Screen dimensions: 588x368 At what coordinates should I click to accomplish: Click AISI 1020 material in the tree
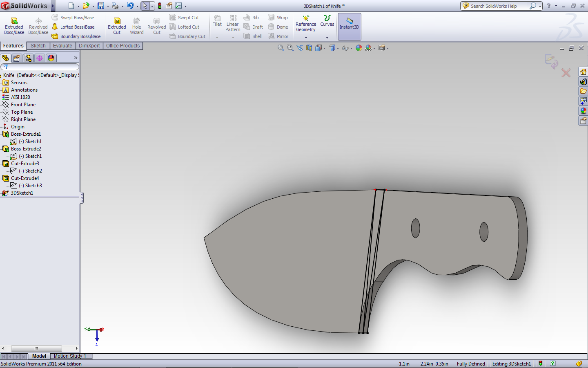coord(20,97)
